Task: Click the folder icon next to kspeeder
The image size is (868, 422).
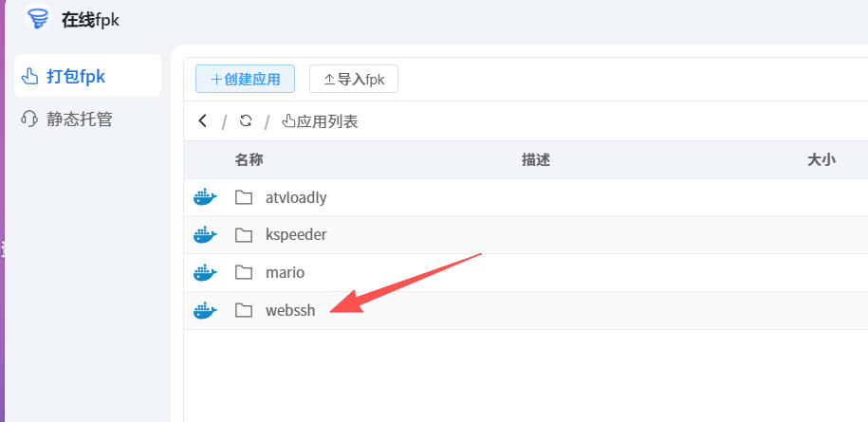Action: [244, 234]
